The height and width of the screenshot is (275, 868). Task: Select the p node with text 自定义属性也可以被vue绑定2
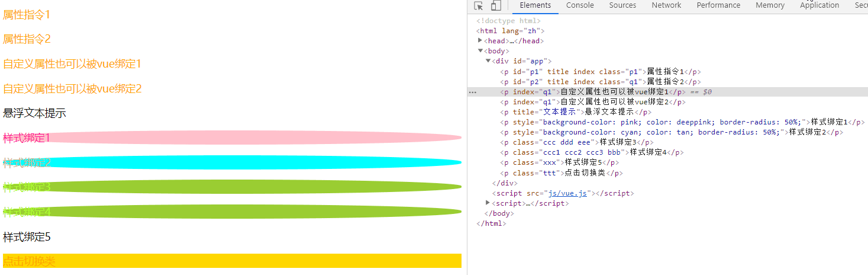[x=593, y=103]
